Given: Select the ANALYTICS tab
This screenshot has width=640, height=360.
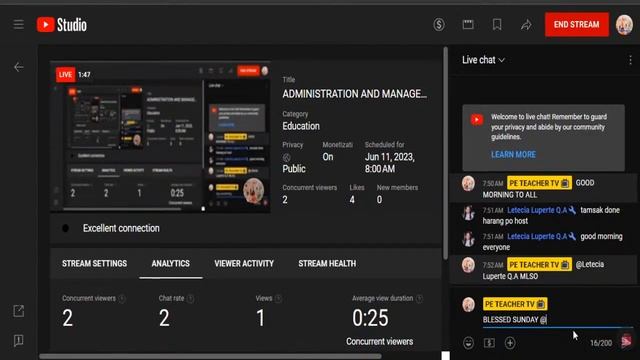Looking at the screenshot, I should click(x=171, y=264).
